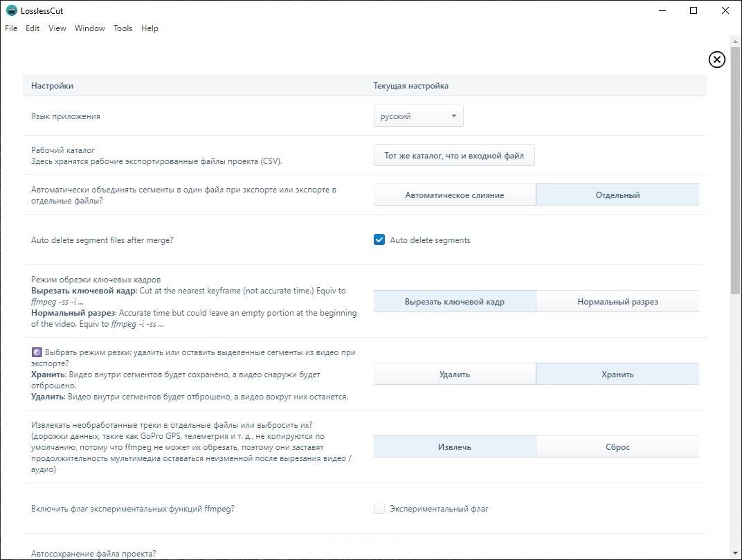Open the Window menu
This screenshot has height=560, width=742.
pyautogui.click(x=90, y=28)
